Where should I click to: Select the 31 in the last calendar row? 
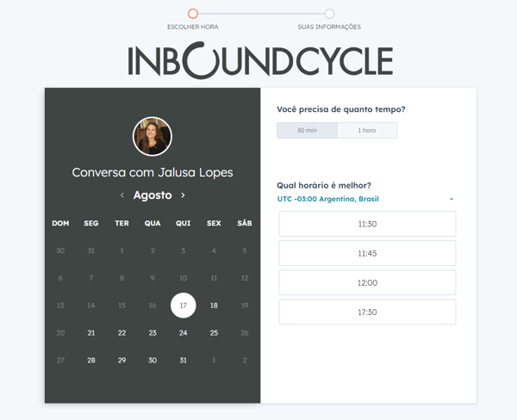[184, 361]
